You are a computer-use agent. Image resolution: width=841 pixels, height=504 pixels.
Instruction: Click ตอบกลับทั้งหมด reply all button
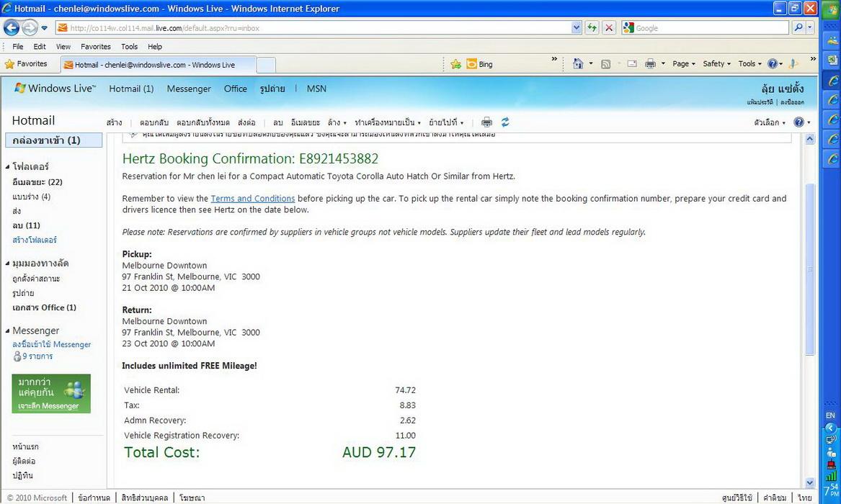(203, 122)
